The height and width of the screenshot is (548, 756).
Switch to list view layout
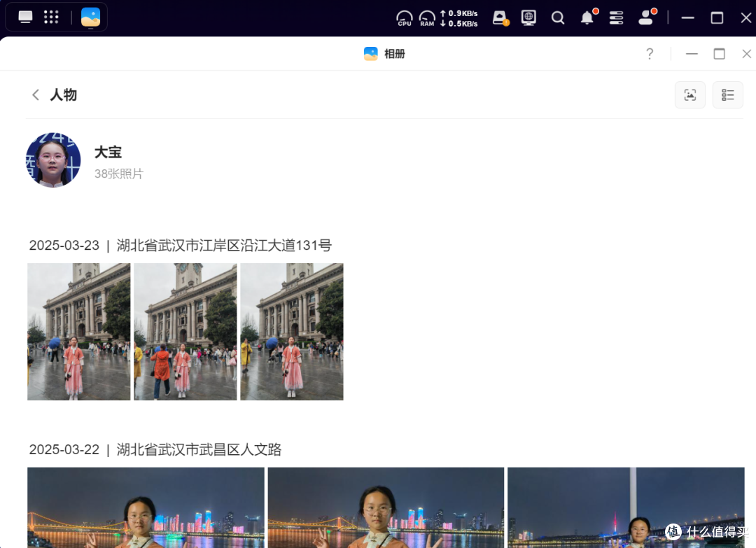click(x=727, y=95)
